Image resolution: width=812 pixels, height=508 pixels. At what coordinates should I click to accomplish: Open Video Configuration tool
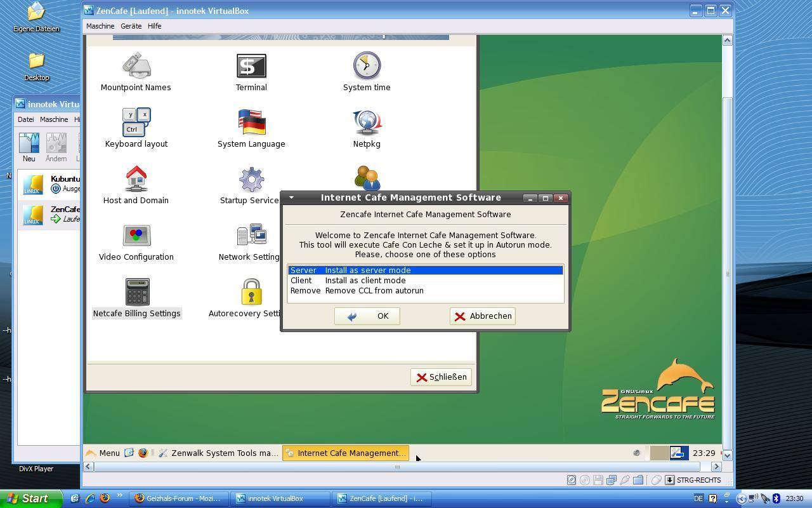136,243
